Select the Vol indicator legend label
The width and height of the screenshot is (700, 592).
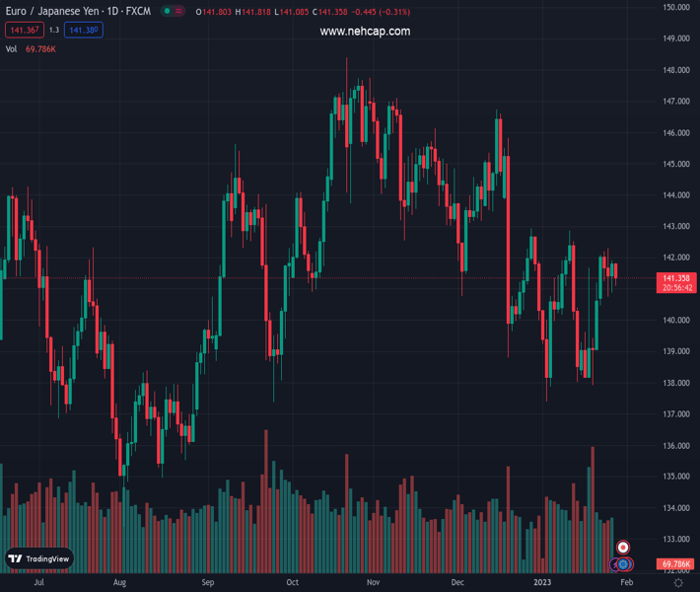click(12, 48)
